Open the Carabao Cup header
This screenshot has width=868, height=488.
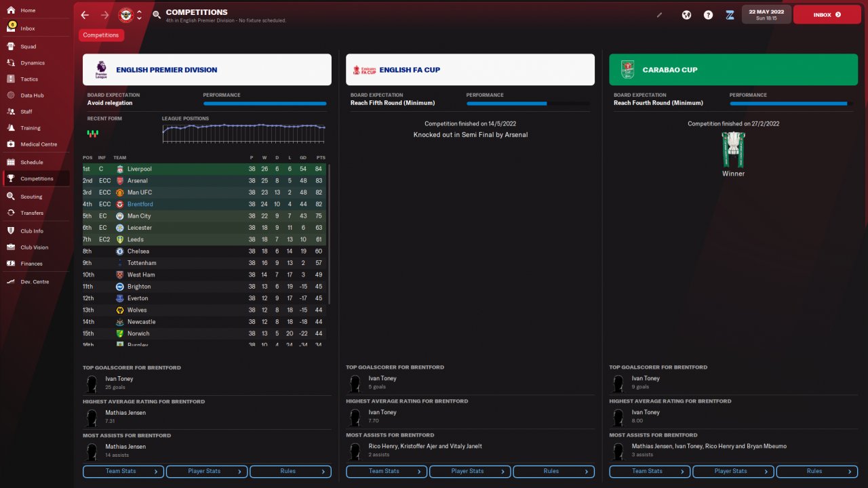pyautogui.click(x=733, y=70)
